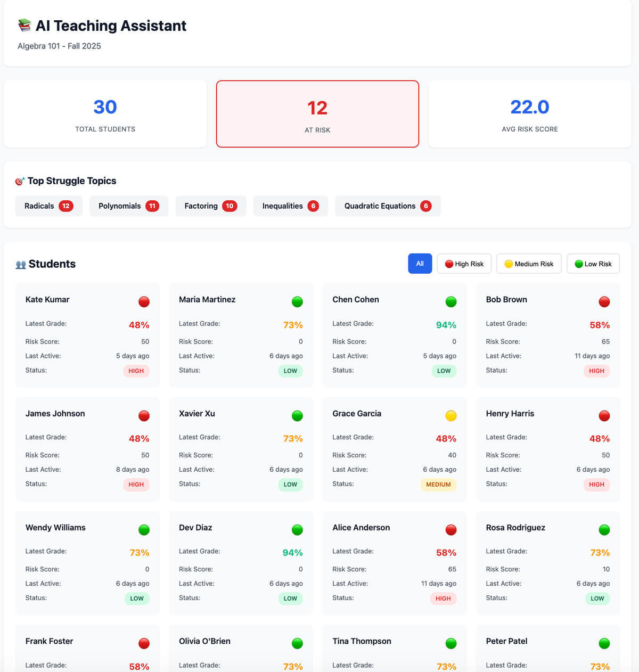Click the Quadratic Equations topic chip

coord(388,206)
